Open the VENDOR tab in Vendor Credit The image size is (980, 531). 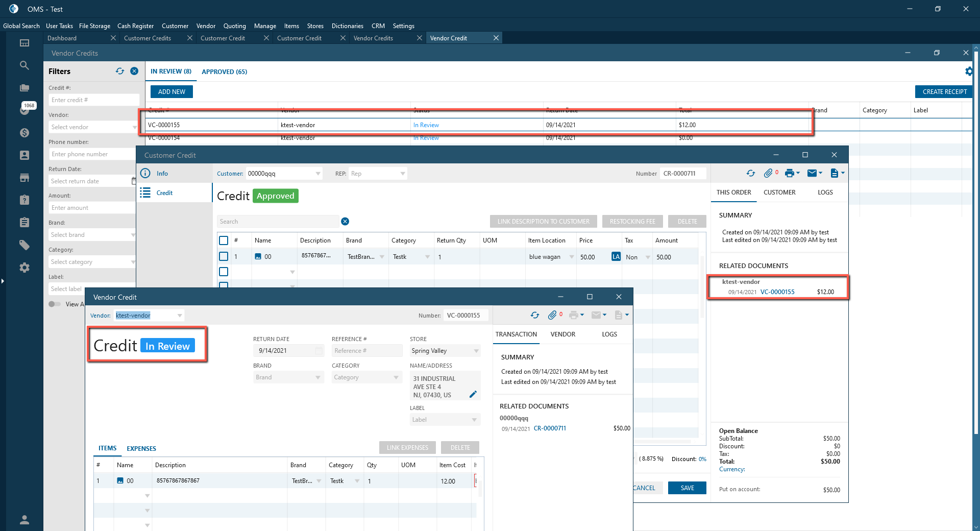[563, 334]
